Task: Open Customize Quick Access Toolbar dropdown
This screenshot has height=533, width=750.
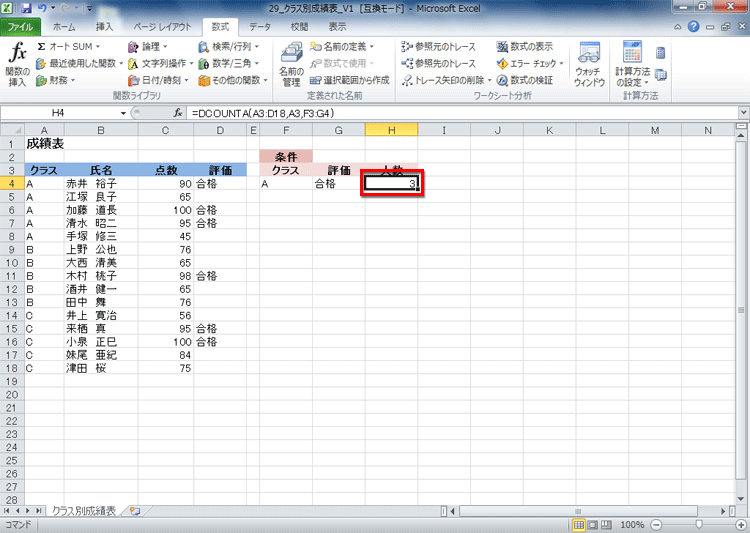Action: pyautogui.click(x=90, y=8)
